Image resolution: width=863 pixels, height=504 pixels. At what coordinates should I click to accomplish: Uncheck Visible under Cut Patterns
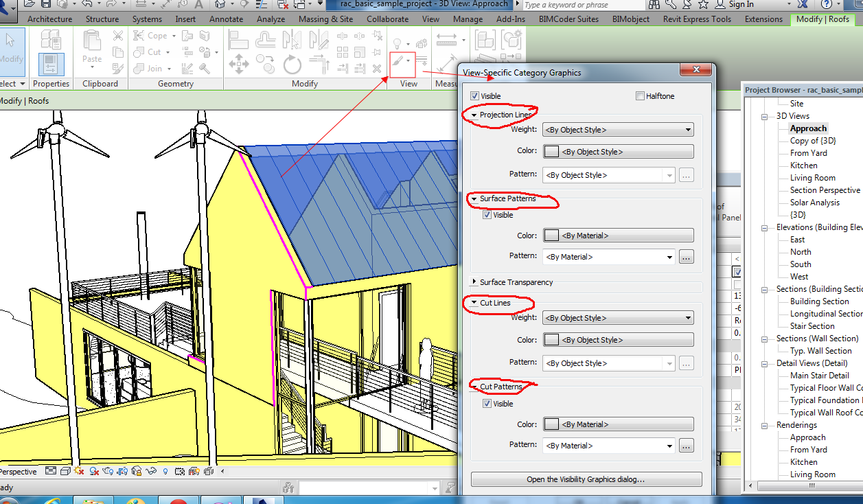pos(486,404)
